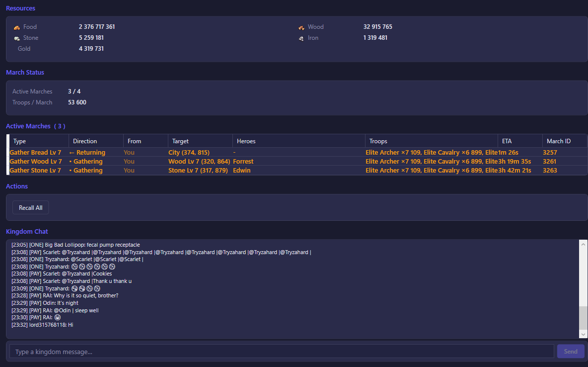Select the Gather Stone Lv 7 march row
The width and height of the screenshot is (588, 367).
pos(298,171)
